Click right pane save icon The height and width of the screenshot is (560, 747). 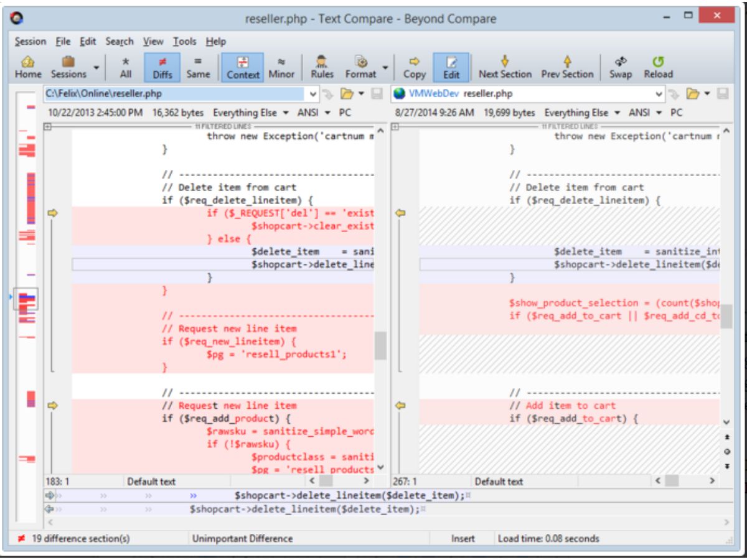(723, 95)
